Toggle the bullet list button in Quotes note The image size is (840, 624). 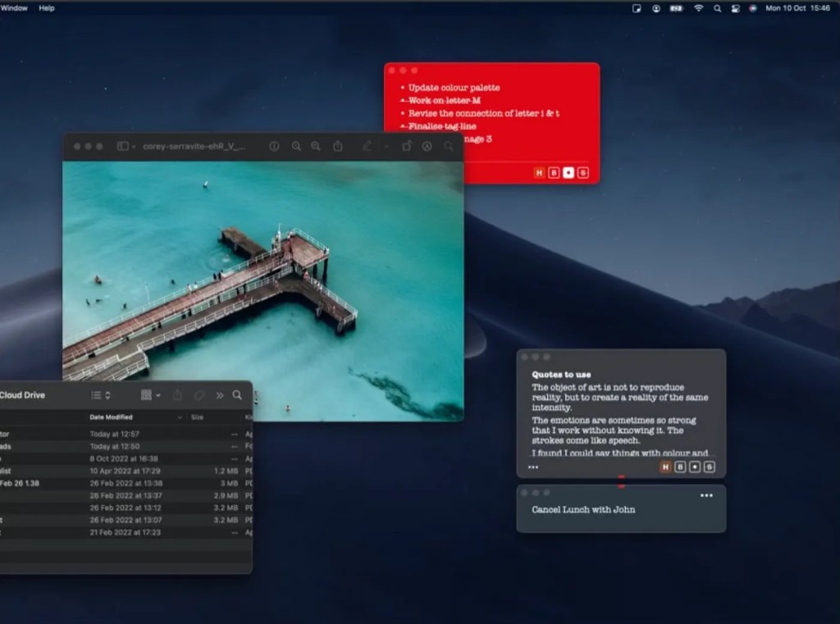coord(694,467)
